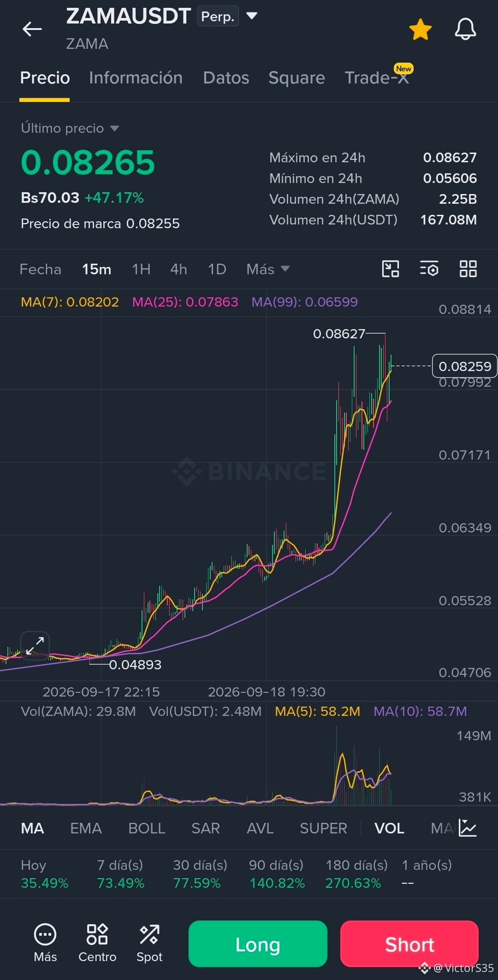
Task: Select the 1H timeframe interval
Action: pyautogui.click(x=141, y=269)
